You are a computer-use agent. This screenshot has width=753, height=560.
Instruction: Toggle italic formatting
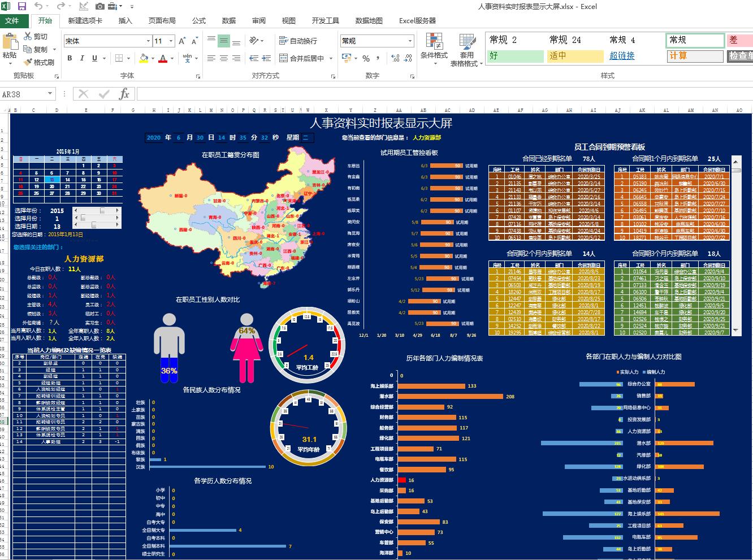pos(81,58)
